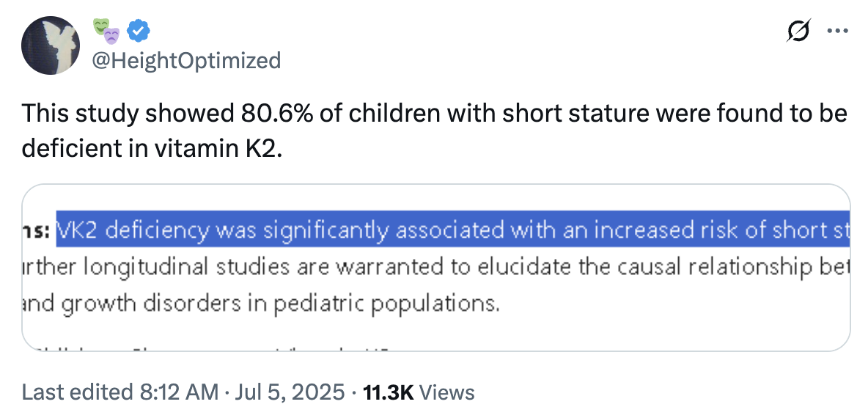The height and width of the screenshot is (418, 868).
Task: Click the theater masks emoji display name
Action: pos(106,31)
